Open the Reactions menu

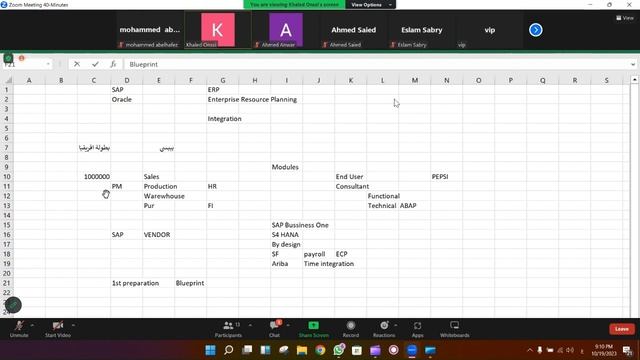tap(384, 329)
